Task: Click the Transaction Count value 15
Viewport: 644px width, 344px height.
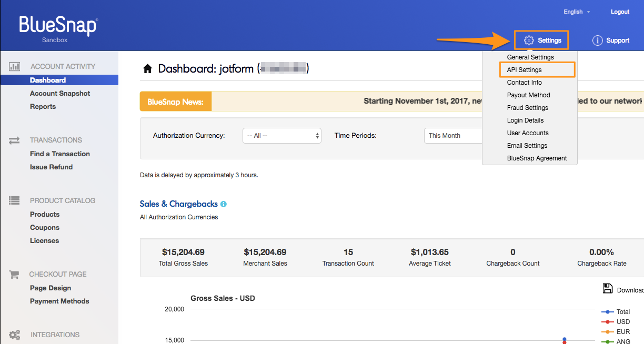Action: (348, 252)
